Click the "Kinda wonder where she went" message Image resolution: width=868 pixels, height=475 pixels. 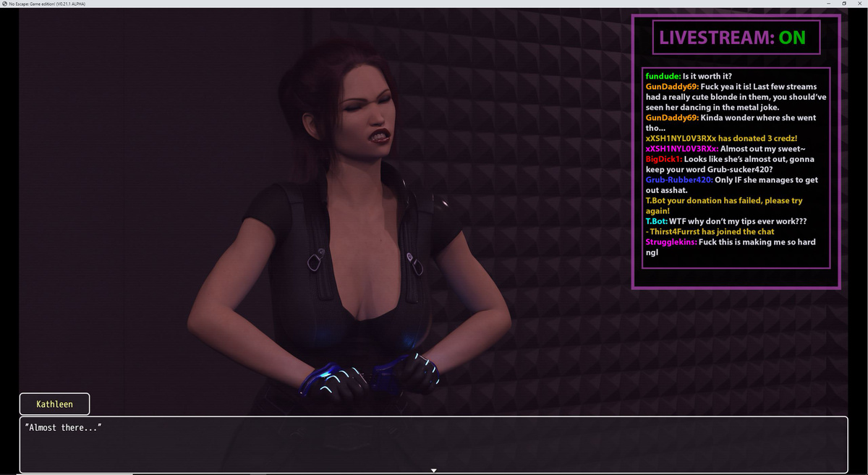(x=731, y=123)
